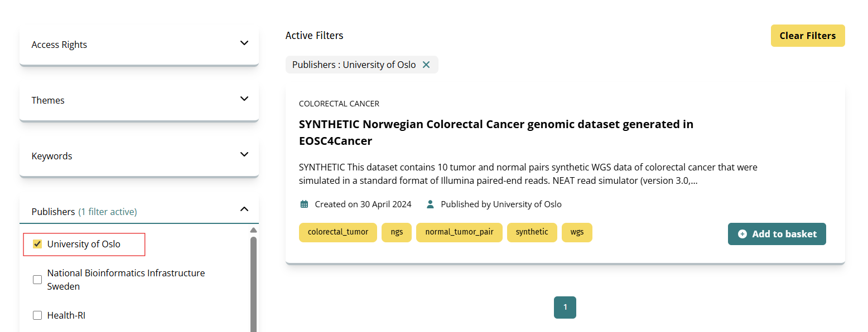Uncheck the University of Oslo checkbox
The height and width of the screenshot is (332, 868).
click(37, 244)
